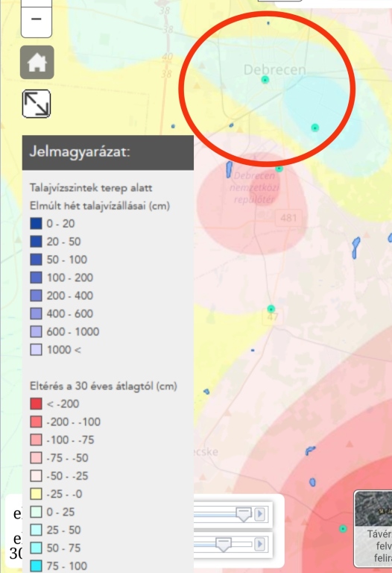Click the dark blue 0 - 20 legend swatch
The height and width of the screenshot is (573, 392).
36,223
